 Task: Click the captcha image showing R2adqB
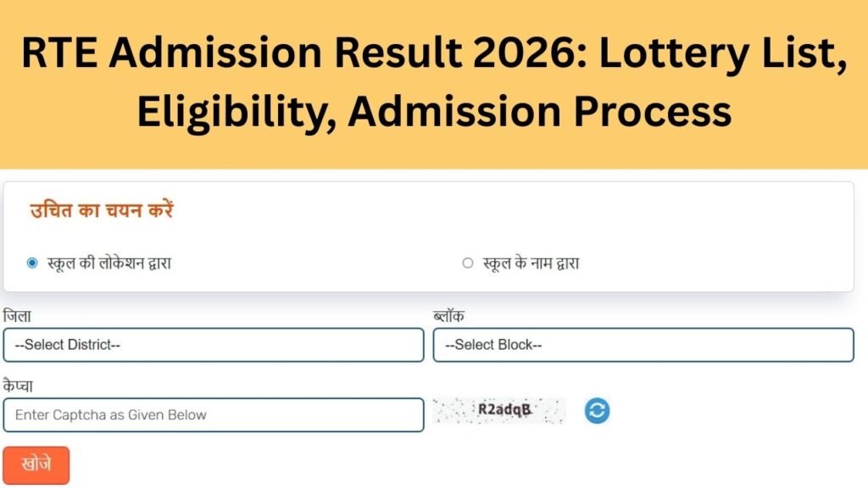click(x=498, y=409)
